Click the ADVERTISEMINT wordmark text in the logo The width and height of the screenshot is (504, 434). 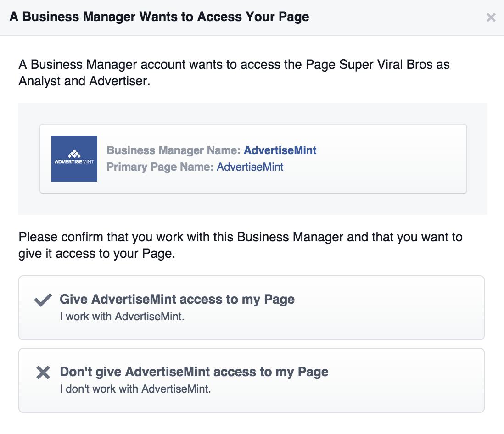tap(74, 162)
